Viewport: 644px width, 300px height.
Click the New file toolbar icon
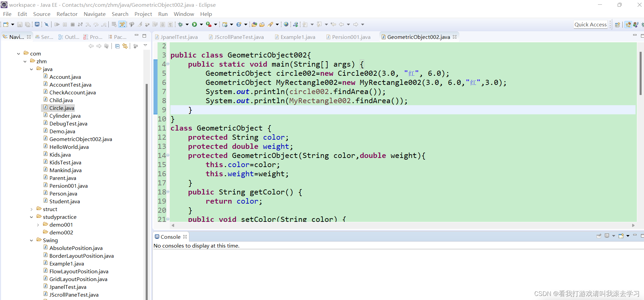(6, 24)
